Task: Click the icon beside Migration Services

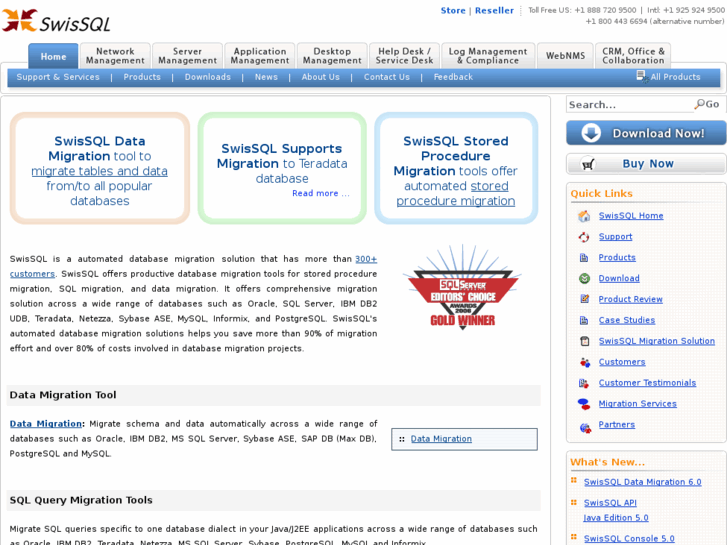Action: click(584, 404)
